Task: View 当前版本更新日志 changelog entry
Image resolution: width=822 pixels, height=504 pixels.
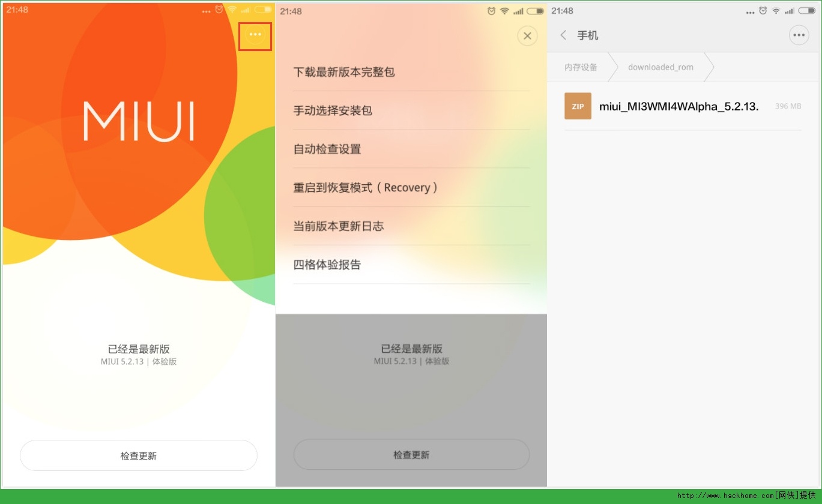Action: [x=339, y=226]
